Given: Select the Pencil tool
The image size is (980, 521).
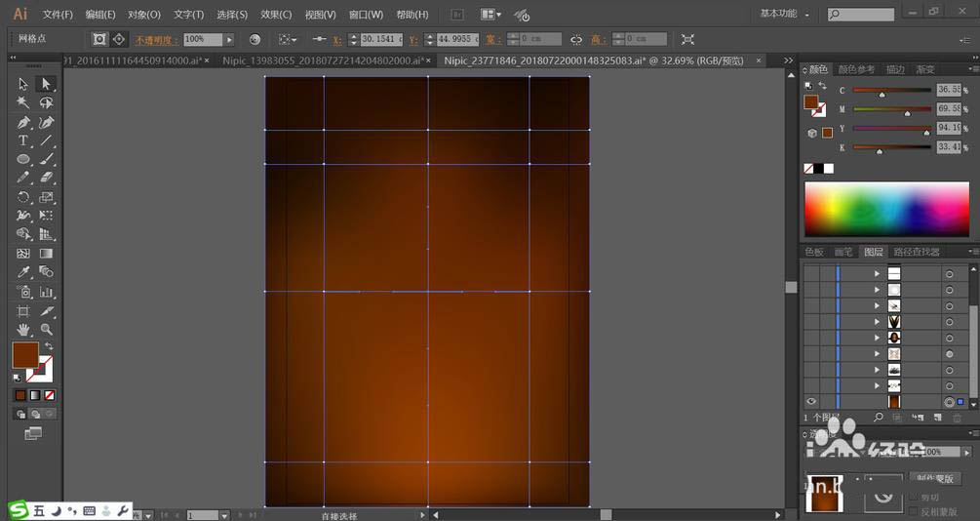Looking at the screenshot, I should 23,178.
